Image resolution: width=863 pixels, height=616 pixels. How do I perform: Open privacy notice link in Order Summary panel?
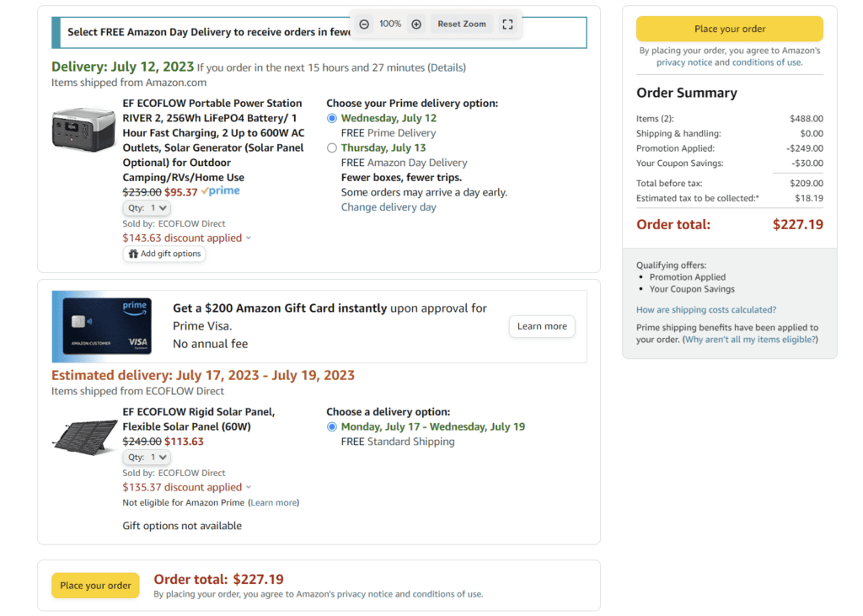point(684,62)
